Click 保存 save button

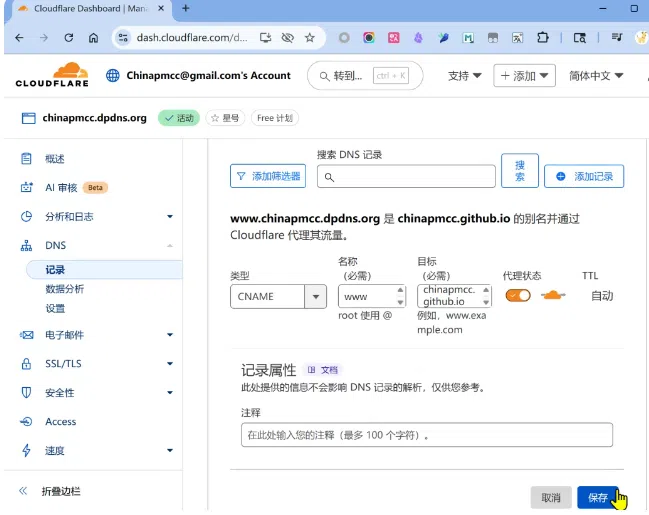[x=598, y=498]
